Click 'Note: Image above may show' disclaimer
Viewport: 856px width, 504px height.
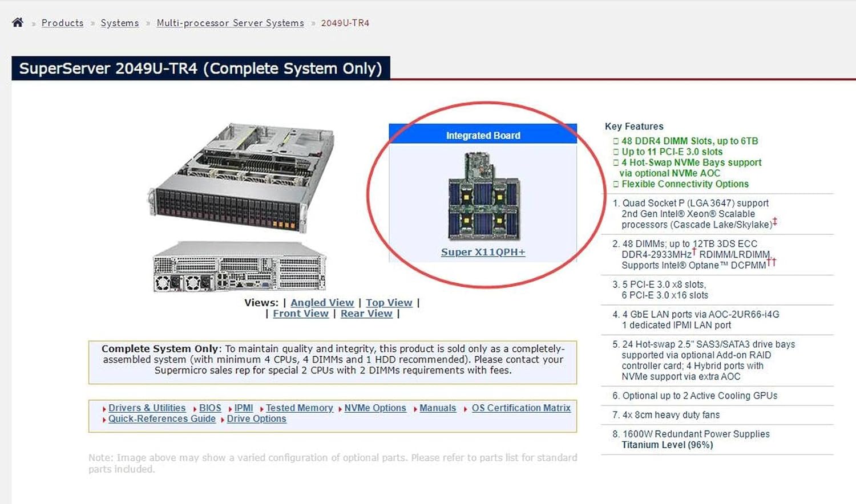click(333, 463)
